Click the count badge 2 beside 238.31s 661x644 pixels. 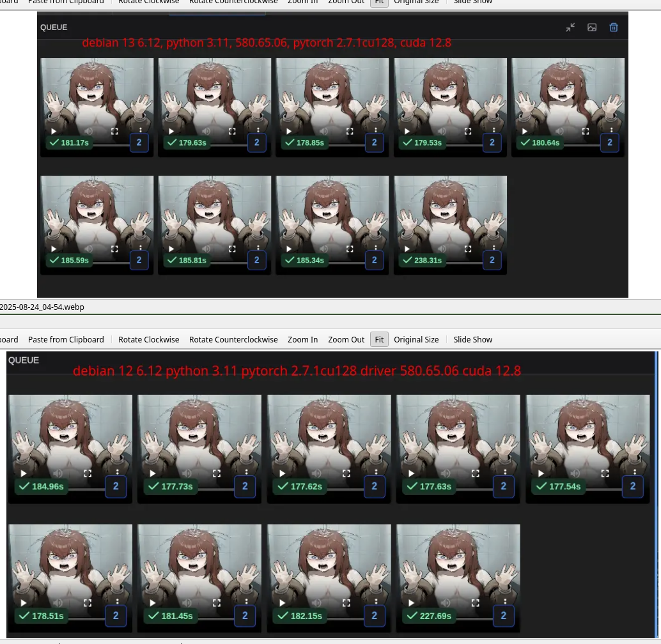tap(492, 260)
